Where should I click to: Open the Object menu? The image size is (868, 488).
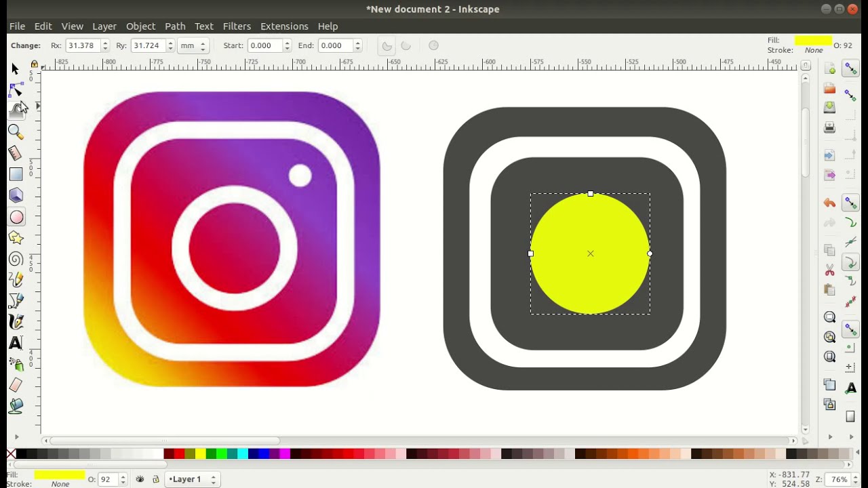pos(140,26)
